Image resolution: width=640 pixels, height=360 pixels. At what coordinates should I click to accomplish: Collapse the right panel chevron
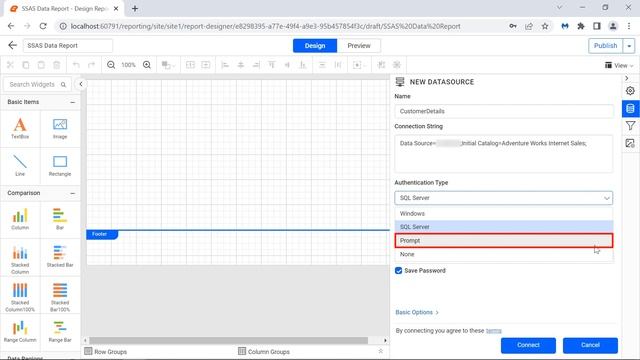(x=627, y=78)
